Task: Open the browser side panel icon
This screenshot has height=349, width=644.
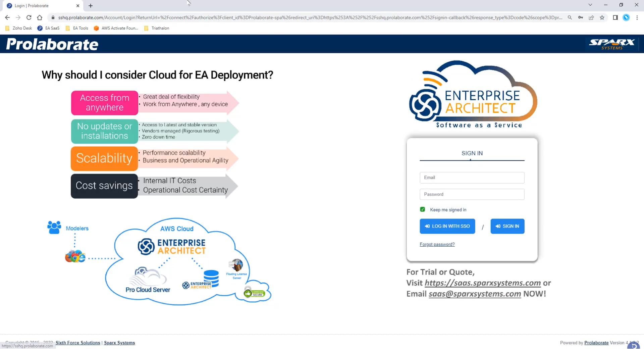Action: click(615, 17)
